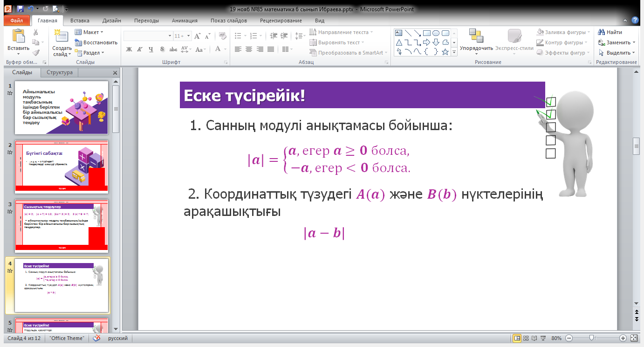Screen dimensions: 644x347
Task: Select slide 2 thumbnail Бүгінгі сабақта
Action: (x=62, y=167)
